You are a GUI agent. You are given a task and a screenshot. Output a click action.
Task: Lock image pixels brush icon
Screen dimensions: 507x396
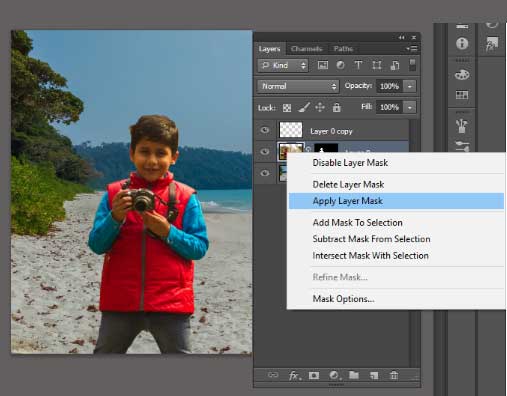(304, 107)
